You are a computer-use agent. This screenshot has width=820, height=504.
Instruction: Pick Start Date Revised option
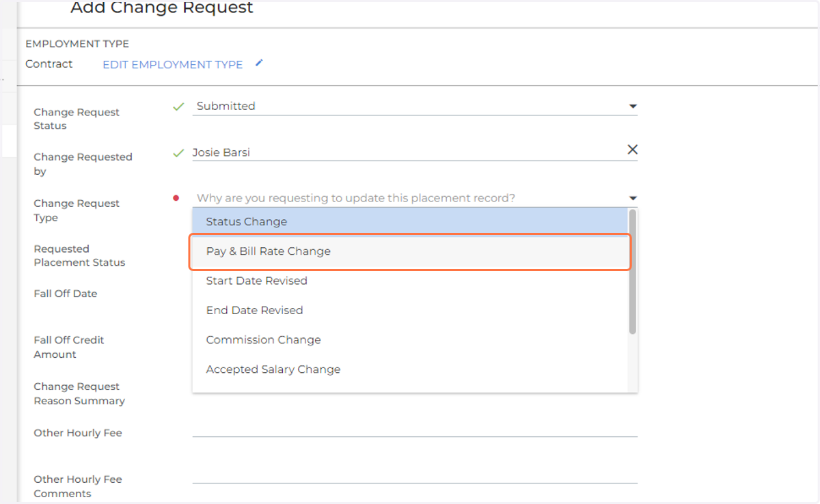[x=409, y=281]
